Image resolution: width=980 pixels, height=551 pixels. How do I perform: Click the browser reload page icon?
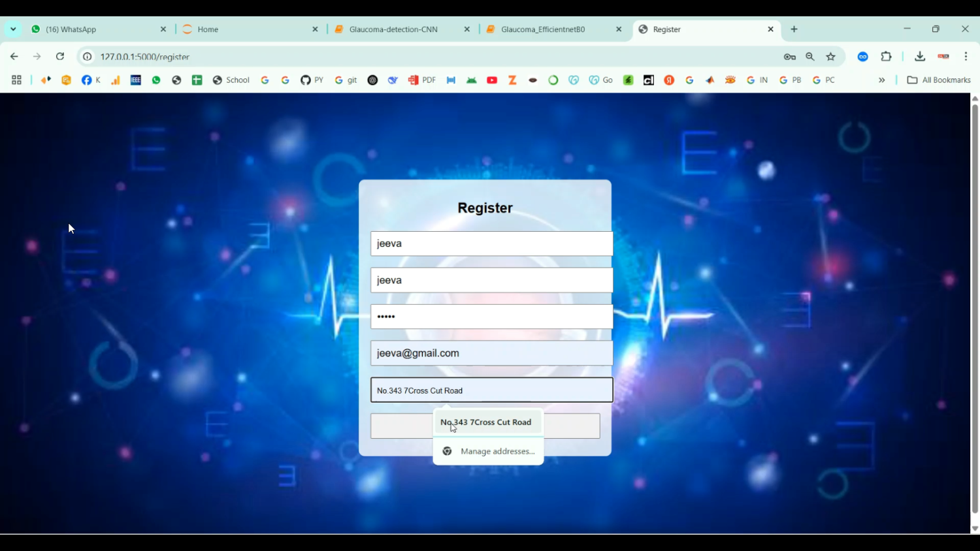click(59, 57)
